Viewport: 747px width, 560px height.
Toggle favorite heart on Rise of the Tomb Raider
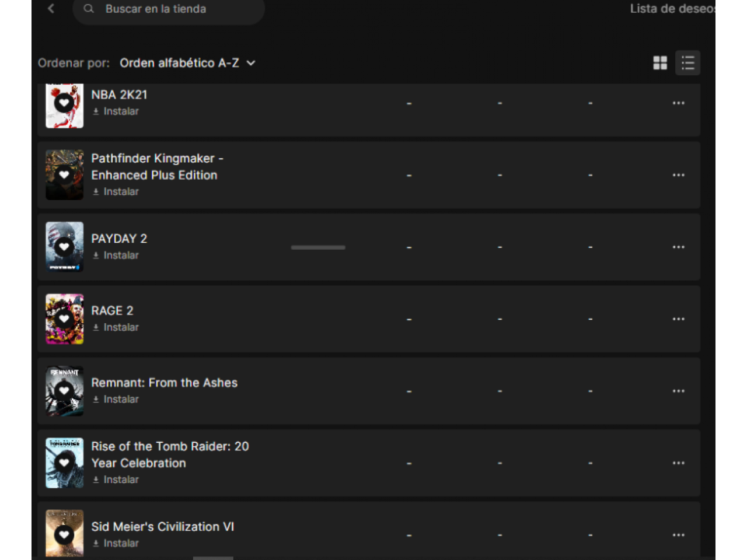click(x=64, y=463)
